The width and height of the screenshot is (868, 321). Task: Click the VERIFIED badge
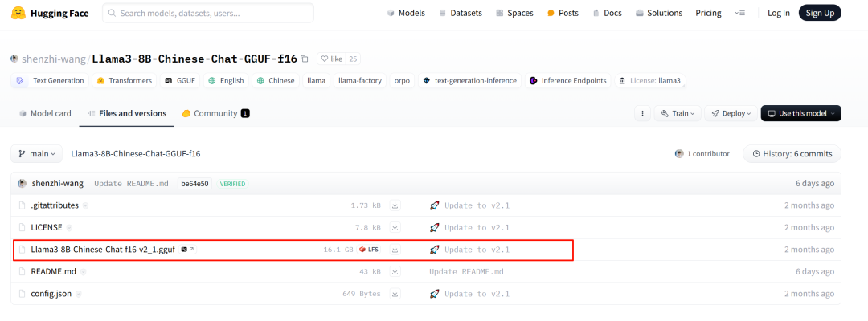click(232, 184)
